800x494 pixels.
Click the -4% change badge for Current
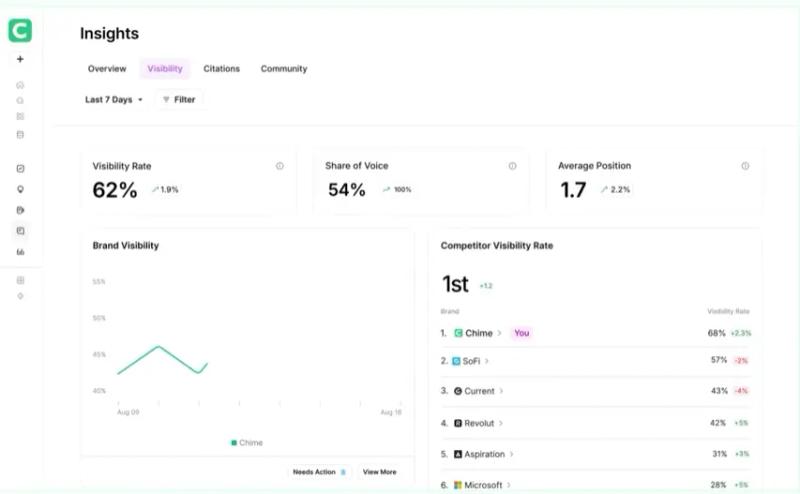741,391
